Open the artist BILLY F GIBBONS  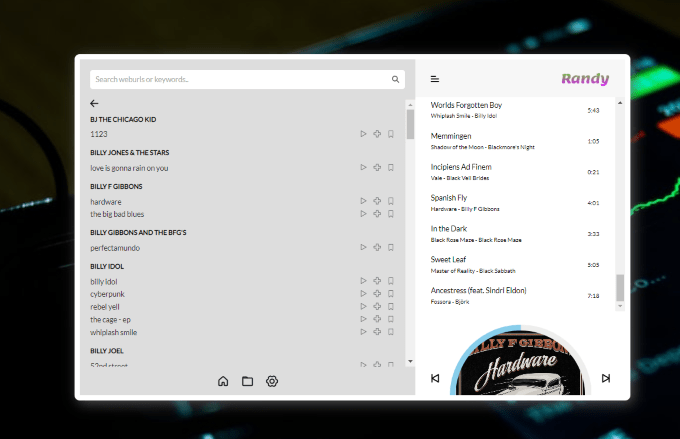(x=116, y=187)
